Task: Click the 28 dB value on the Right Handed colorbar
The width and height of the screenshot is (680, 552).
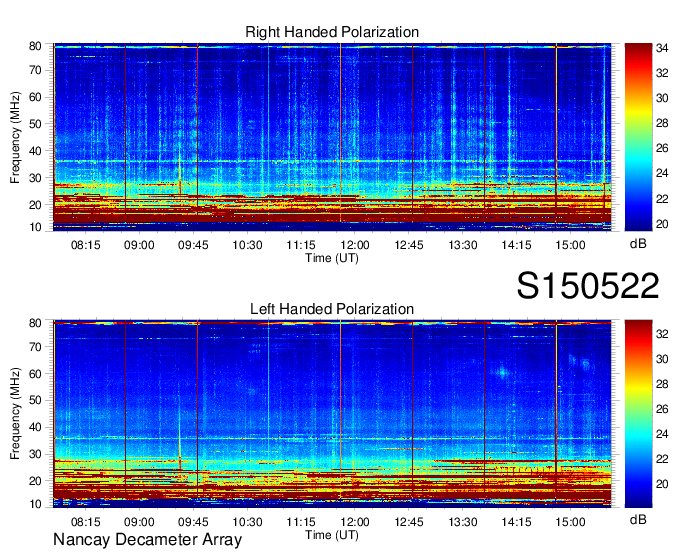Action: pyautogui.click(x=662, y=123)
